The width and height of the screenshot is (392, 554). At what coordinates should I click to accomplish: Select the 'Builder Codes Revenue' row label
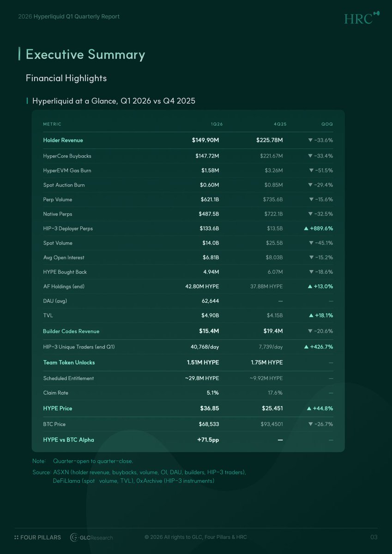71,331
